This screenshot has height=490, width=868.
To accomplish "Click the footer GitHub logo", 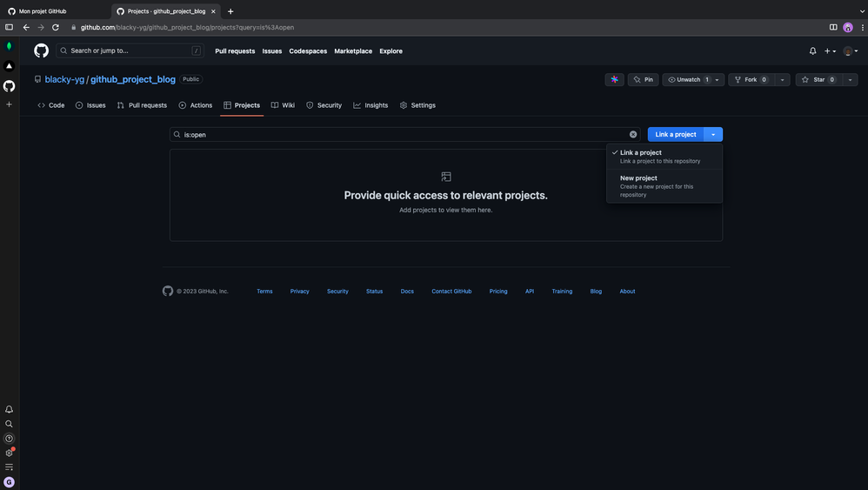I will click(168, 291).
